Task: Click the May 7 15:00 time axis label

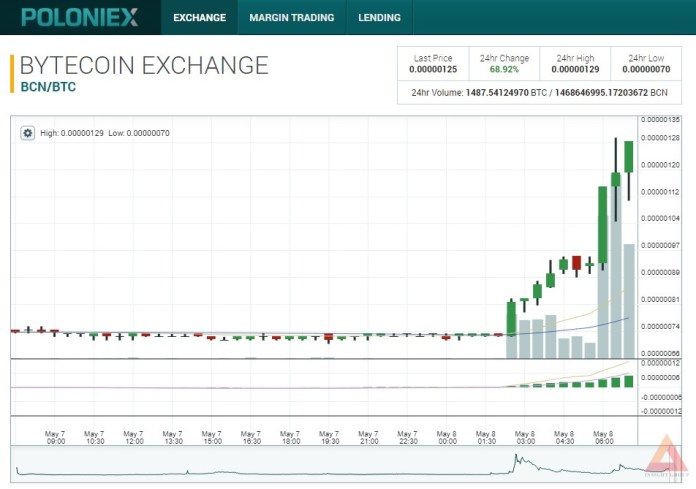Action: [212, 438]
